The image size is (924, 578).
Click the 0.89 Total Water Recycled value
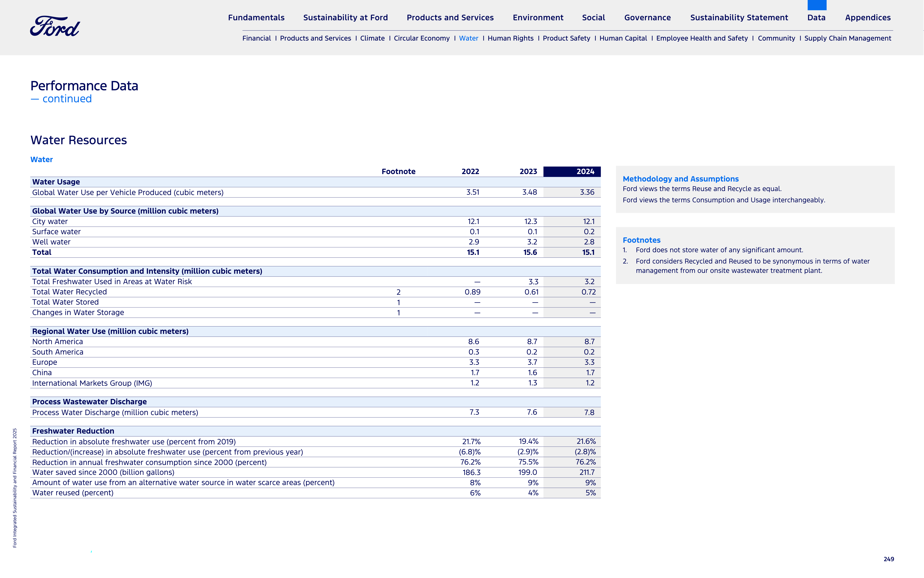coord(473,292)
